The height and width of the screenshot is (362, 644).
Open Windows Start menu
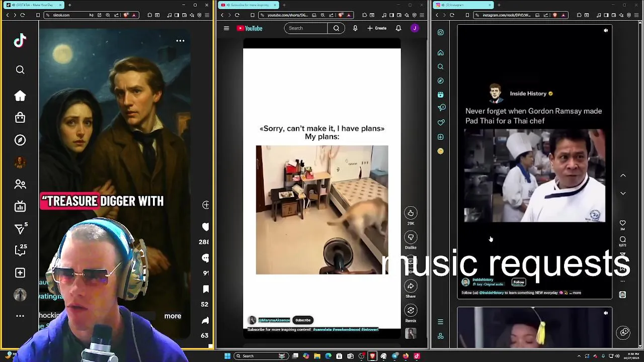coord(227,356)
